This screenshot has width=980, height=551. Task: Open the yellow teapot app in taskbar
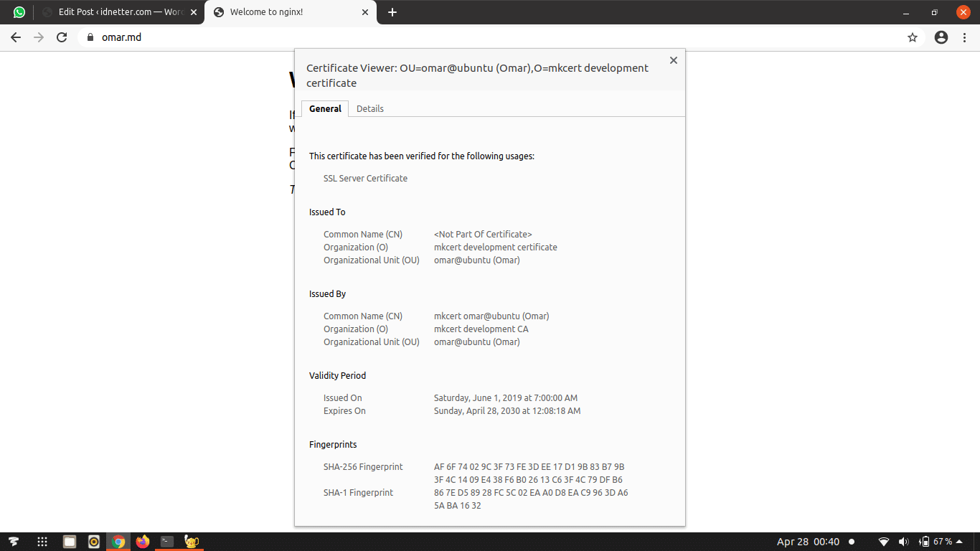pos(192,542)
